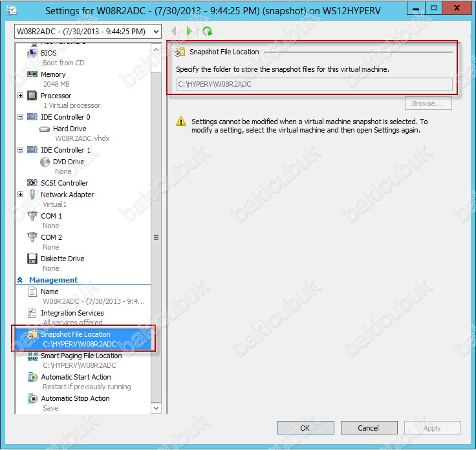Image resolution: width=476 pixels, height=450 pixels.
Task: Click the Snapshot File Location header folder icon
Action: coord(180,52)
